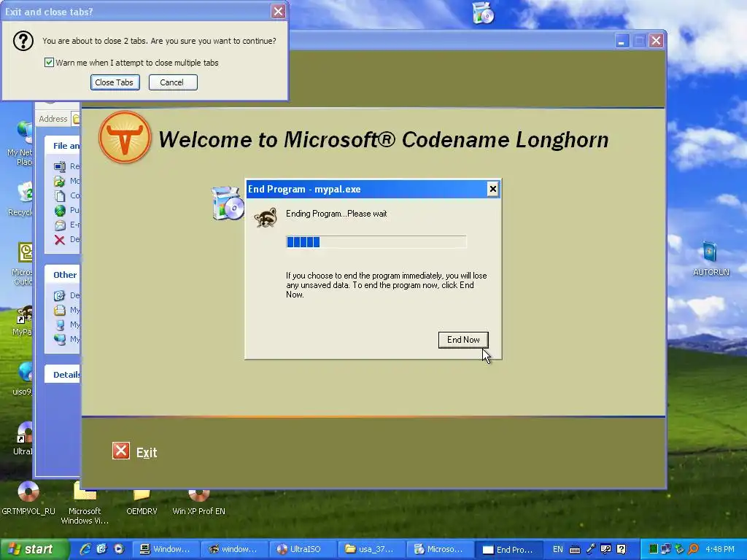
Task: Minimize the Longhorn welcome window
Action: tap(622, 41)
